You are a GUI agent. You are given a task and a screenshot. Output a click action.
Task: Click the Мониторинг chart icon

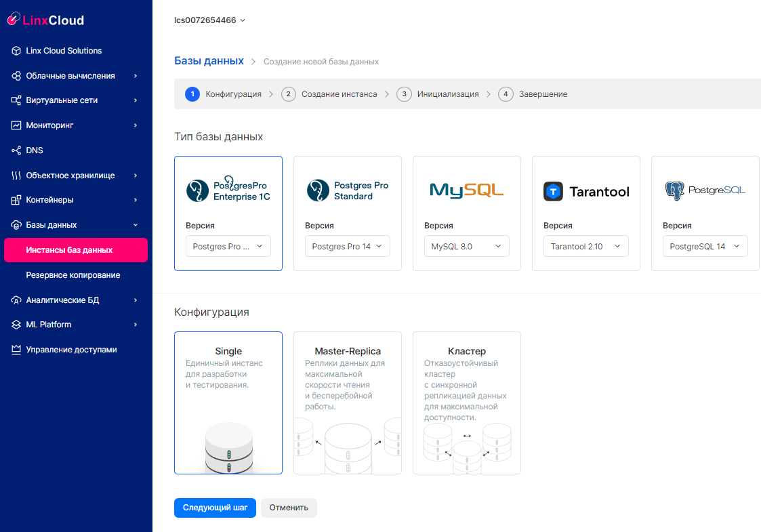click(16, 125)
